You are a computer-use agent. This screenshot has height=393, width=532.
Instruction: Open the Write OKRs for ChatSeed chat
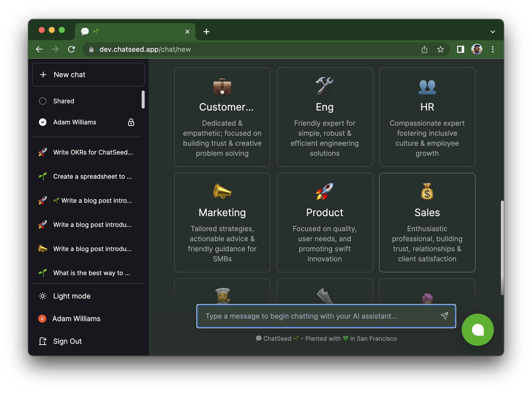point(93,152)
